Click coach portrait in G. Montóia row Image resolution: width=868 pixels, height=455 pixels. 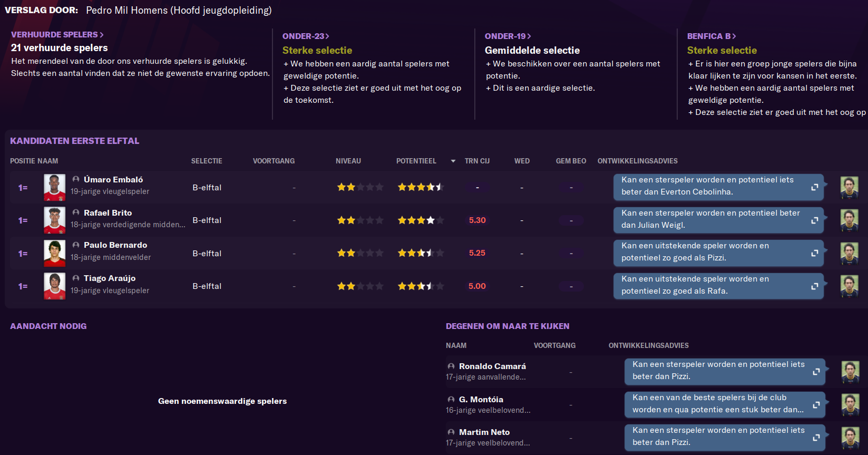pos(850,405)
